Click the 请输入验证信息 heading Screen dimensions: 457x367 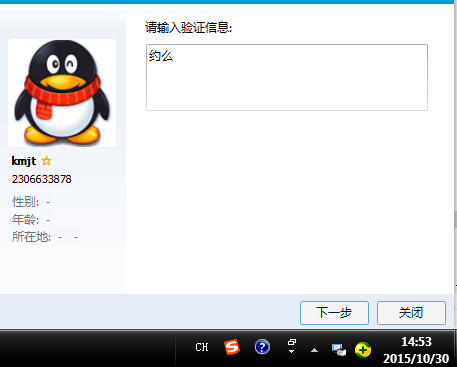(x=188, y=27)
